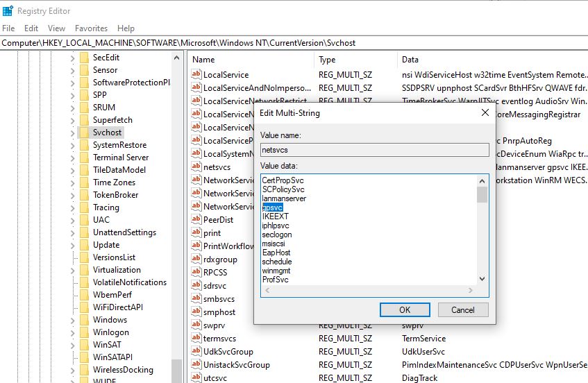
Task: Click the ProfSvc line in Value data
Action: click(275, 280)
